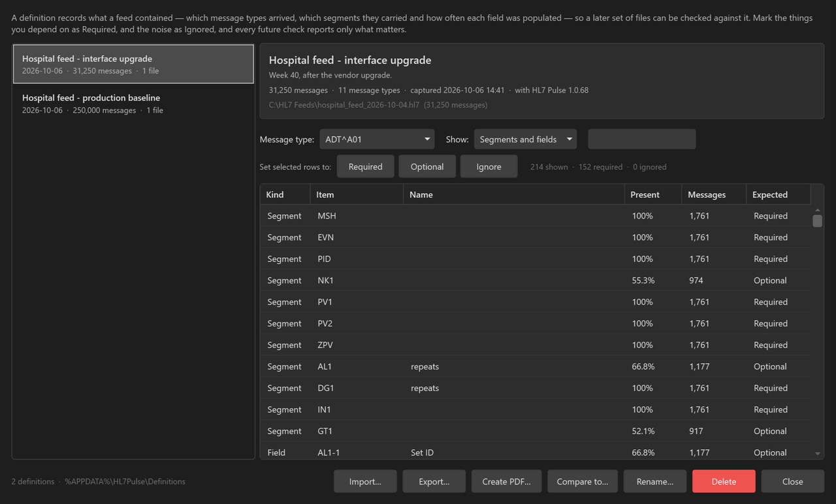Screen dimensions: 836x504
Task: Click the Import... button
Action: point(365,481)
